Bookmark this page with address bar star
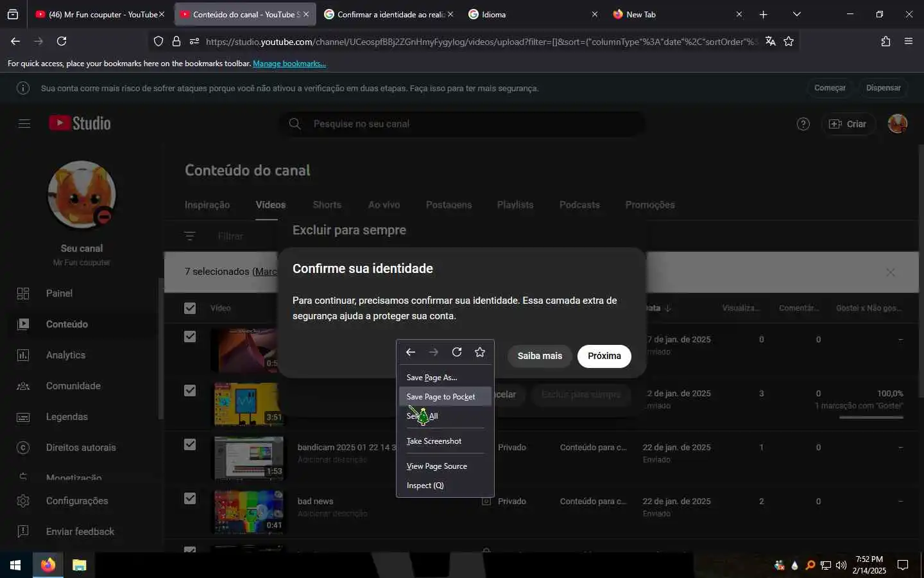 coord(789,41)
